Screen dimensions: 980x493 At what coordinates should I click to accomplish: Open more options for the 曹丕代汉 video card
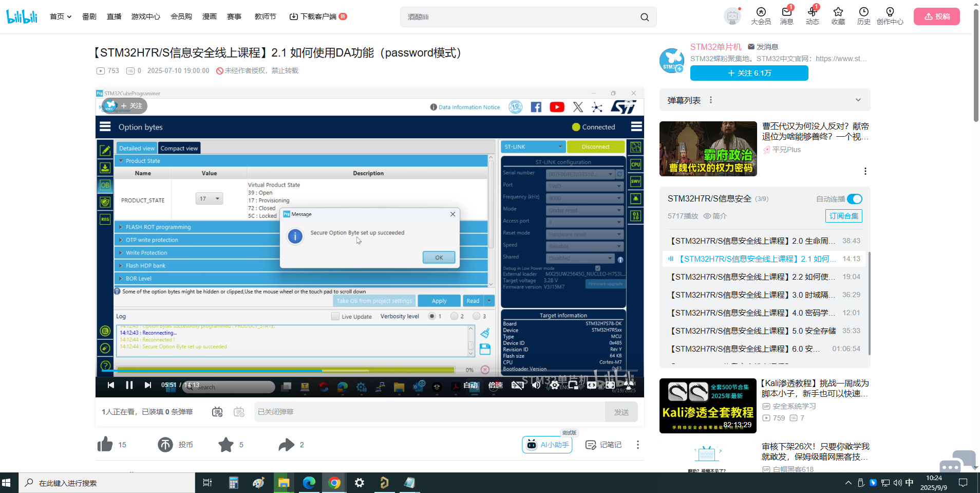865,171
